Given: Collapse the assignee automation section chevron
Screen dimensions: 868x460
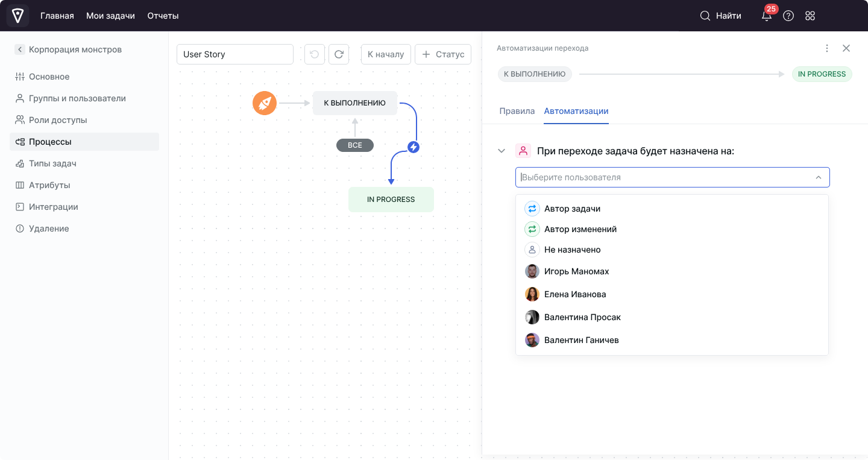Looking at the screenshot, I should (x=502, y=151).
